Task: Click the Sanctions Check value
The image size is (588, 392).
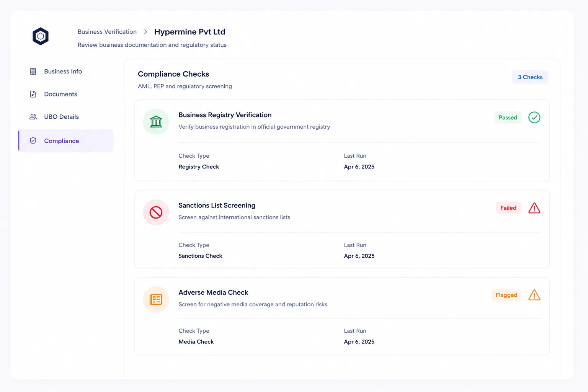Action: 200,256
